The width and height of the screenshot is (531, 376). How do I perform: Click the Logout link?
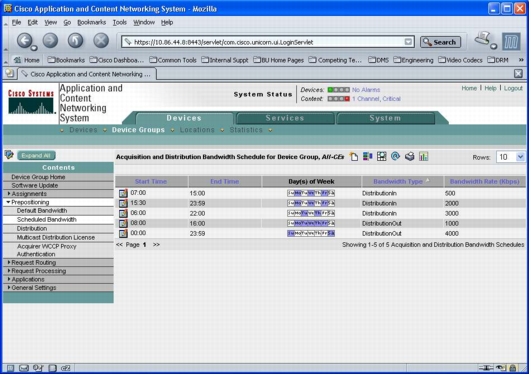click(513, 88)
